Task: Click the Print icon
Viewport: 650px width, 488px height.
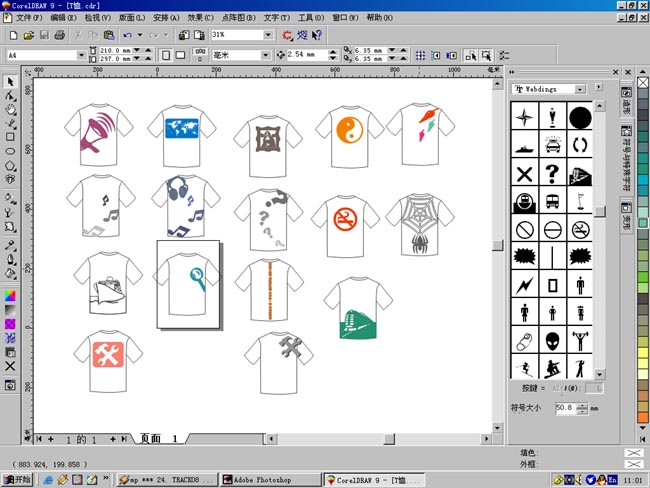Action: pyautogui.click(x=59, y=35)
